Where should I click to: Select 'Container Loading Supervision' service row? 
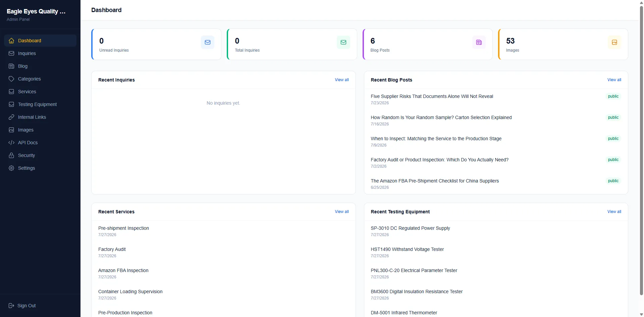223,295
